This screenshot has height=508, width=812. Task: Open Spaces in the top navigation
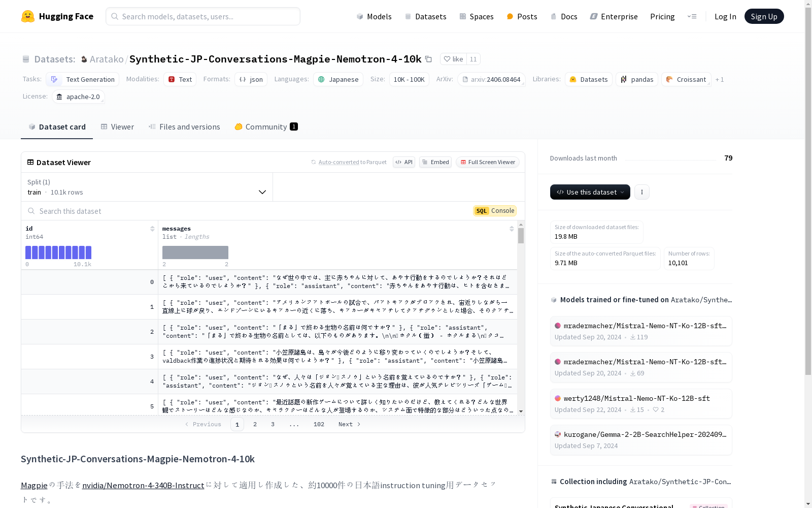(477, 16)
